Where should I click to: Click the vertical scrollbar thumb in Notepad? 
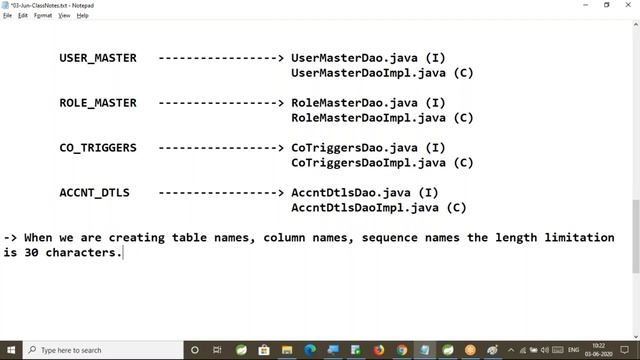tap(636, 236)
